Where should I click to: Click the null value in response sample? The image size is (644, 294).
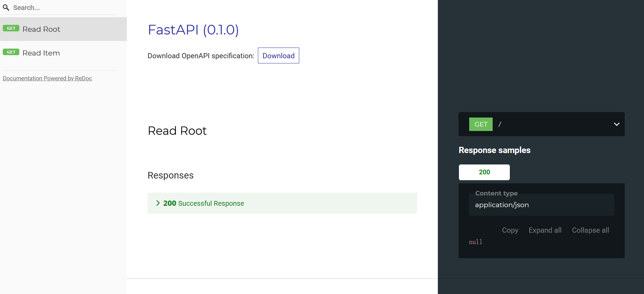[x=475, y=242]
